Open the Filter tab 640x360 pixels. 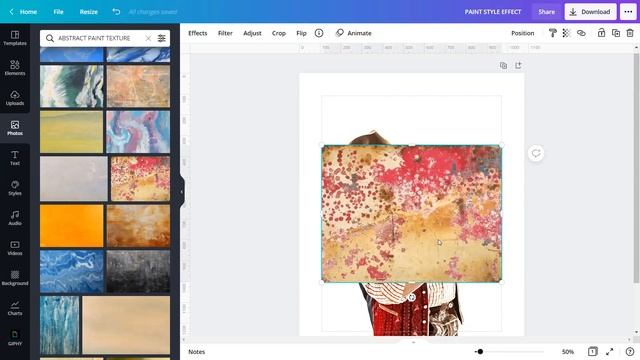225,33
